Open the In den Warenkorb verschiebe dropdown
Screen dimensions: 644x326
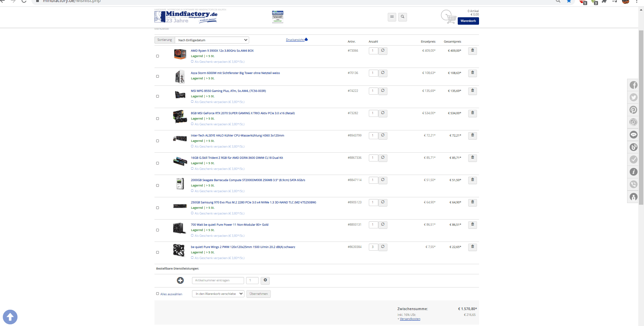[218, 294]
